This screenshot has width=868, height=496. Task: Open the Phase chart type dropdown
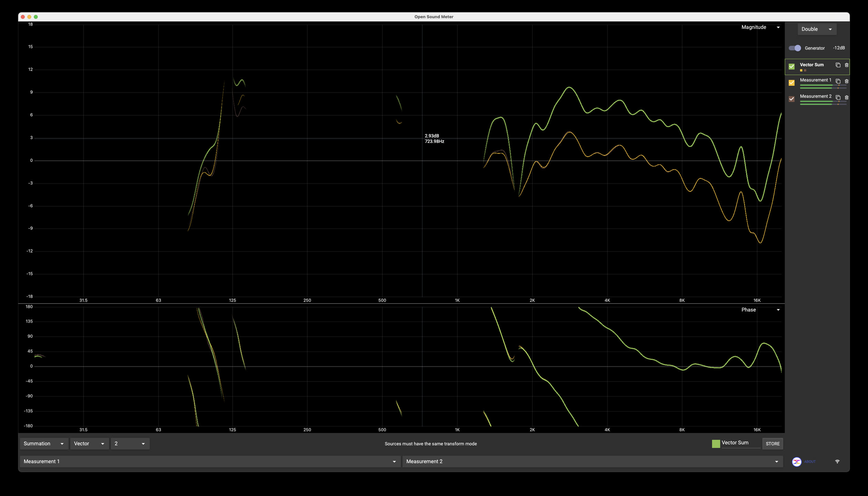[761, 310]
